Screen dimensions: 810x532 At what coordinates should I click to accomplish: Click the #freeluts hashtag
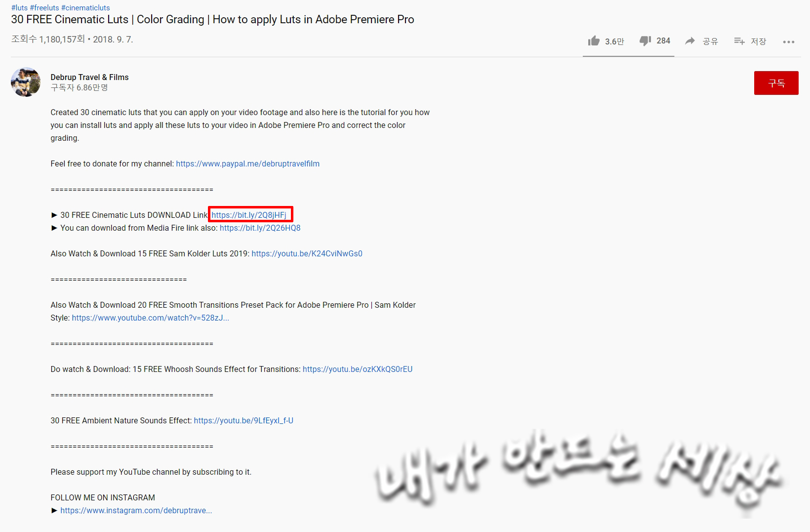(44, 8)
